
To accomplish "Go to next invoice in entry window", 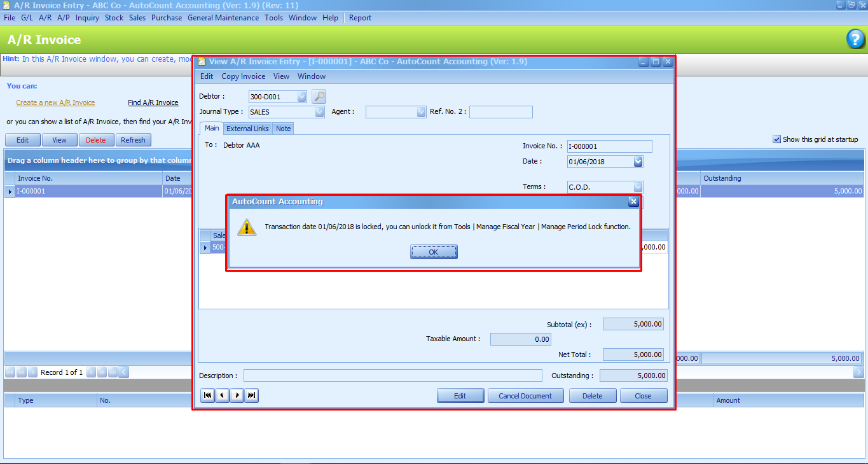I will 237,396.
